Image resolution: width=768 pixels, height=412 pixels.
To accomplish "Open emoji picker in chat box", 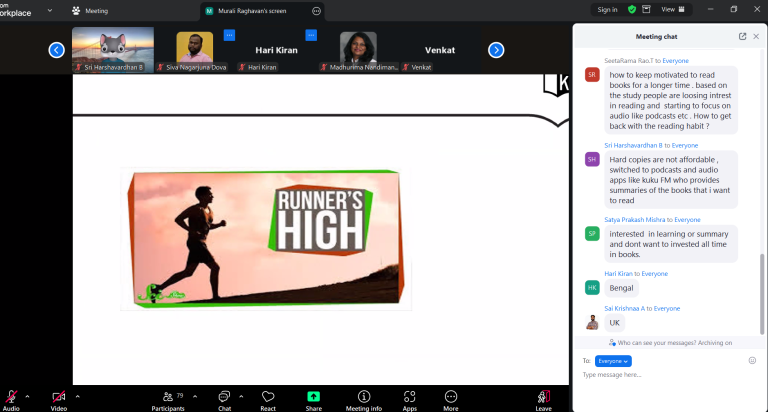I will [752, 361].
